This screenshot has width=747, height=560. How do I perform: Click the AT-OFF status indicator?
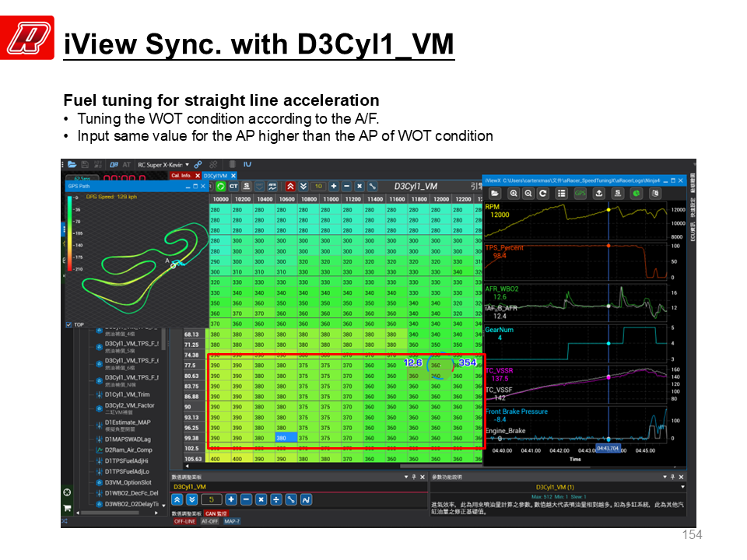click(x=209, y=521)
